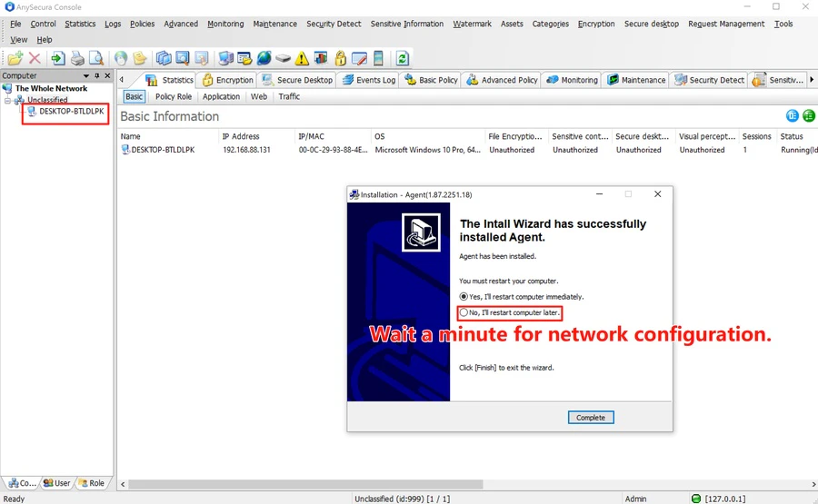Open the Request Management menu
The width and height of the screenshot is (818, 504).
click(726, 24)
